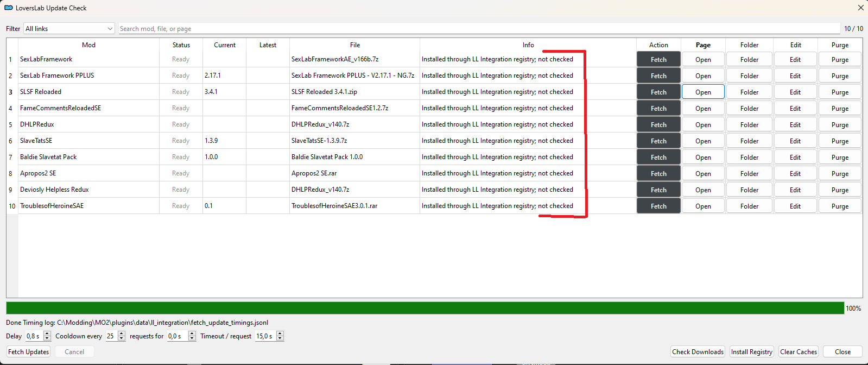The height and width of the screenshot is (365, 868).
Task: Edit the Deviosly Helpless Redux entry
Action: click(x=795, y=190)
